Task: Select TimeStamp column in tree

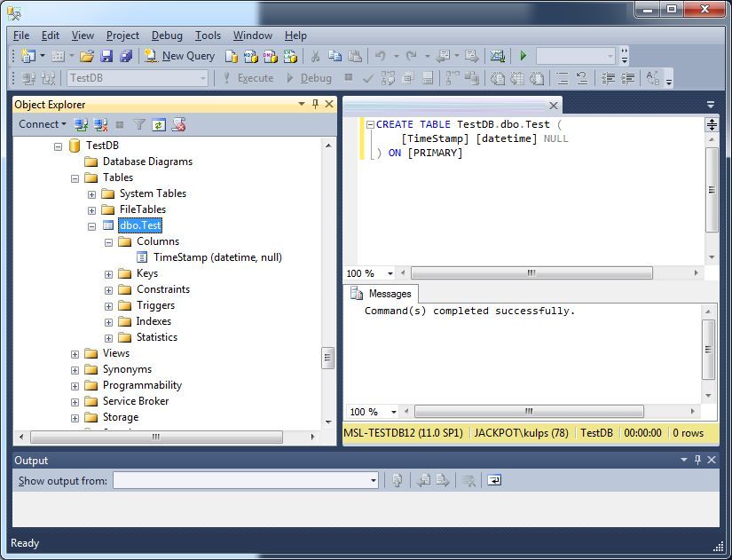Action: (217, 257)
